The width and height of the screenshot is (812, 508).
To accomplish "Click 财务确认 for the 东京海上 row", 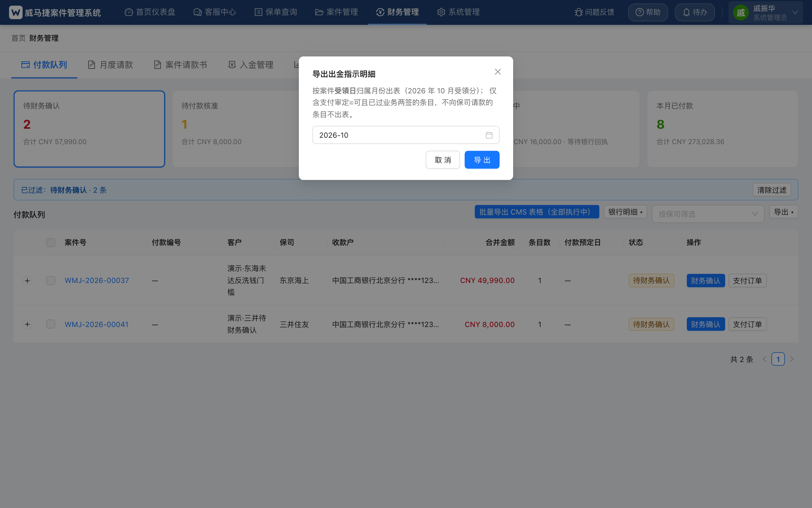I will pyautogui.click(x=706, y=281).
